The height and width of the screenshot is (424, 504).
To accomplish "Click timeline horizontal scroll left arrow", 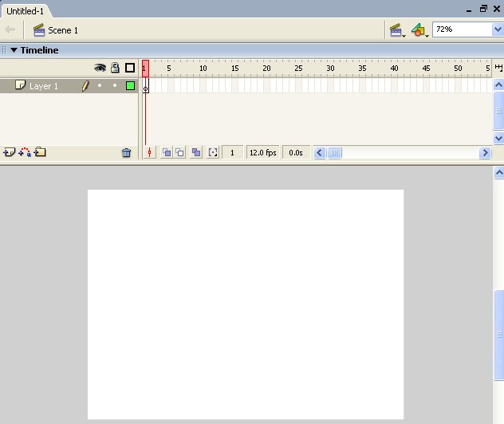I will point(320,152).
